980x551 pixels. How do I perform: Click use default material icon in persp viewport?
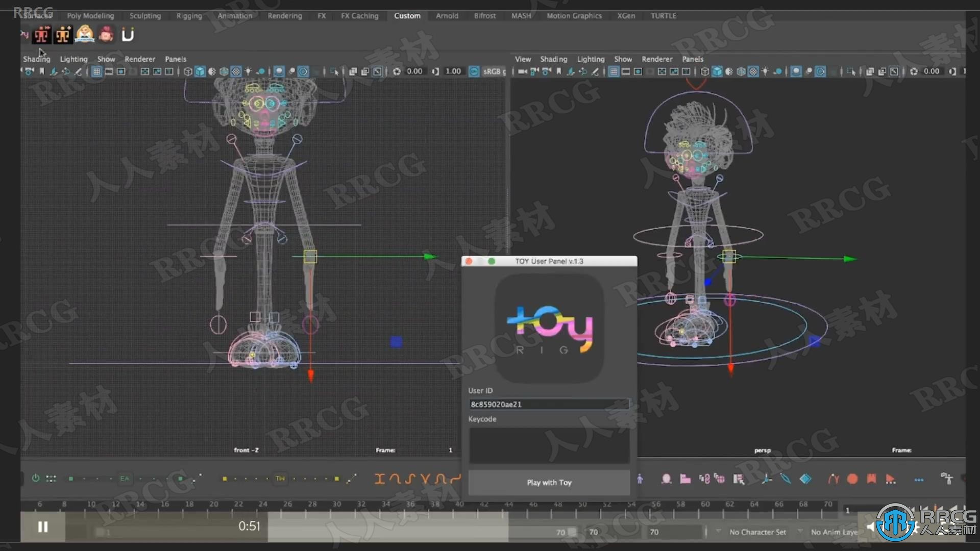point(729,71)
